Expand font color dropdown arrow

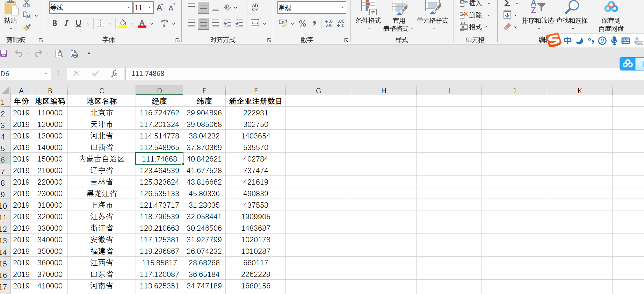point(152,24)
